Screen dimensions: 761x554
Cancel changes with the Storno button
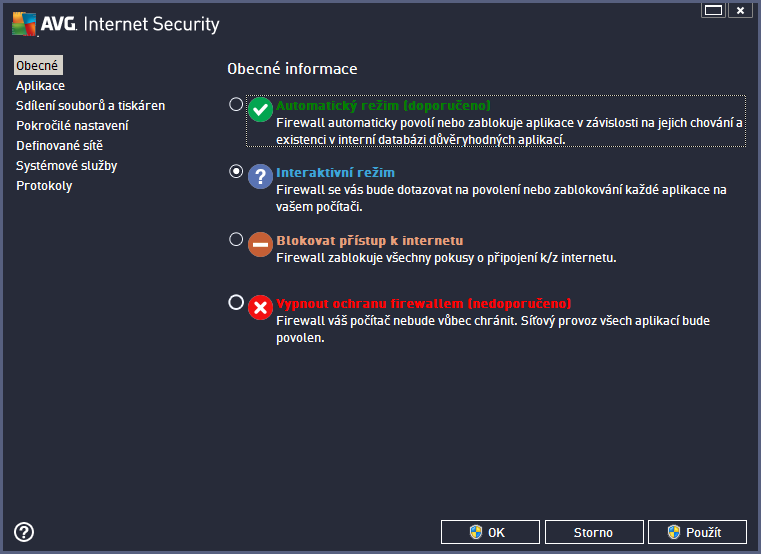593,532
